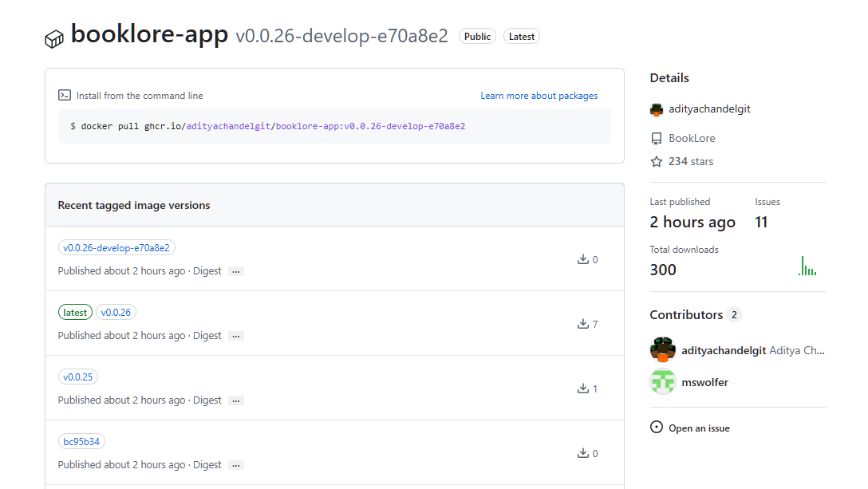The width and height of the screenshot is (868, 489).
Task: Click the BookLore repository icon
Action: pyautogui.click(x=657, y=139)
